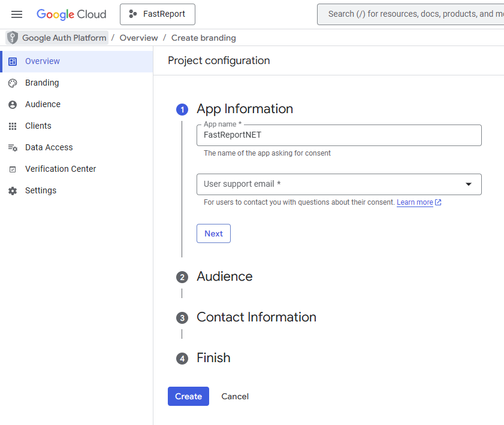Expand the Contact Information step
Screen dimensions: 504x425
tap(256, 317)
